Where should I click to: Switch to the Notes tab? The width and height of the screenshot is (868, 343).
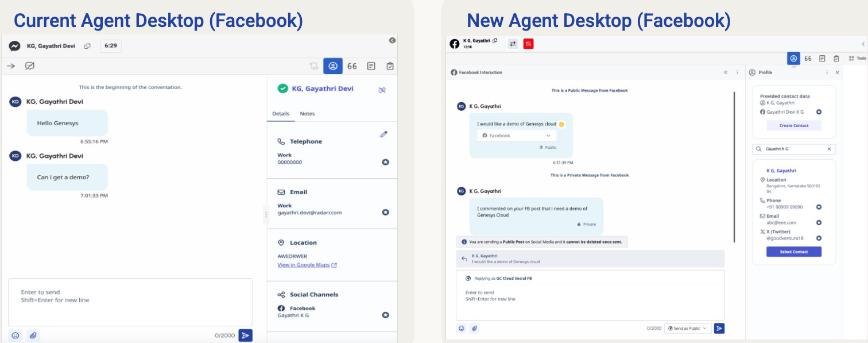tap(307, 114)
